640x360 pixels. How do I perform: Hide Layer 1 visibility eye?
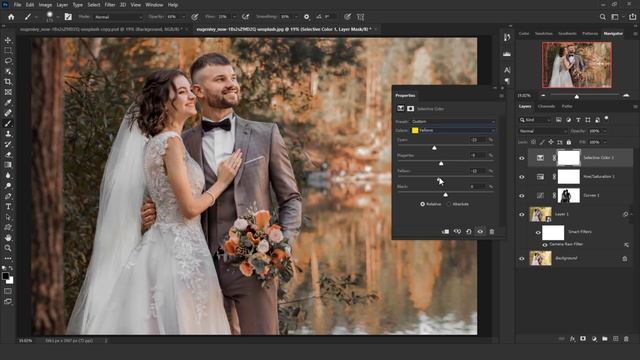click(522, 214)
